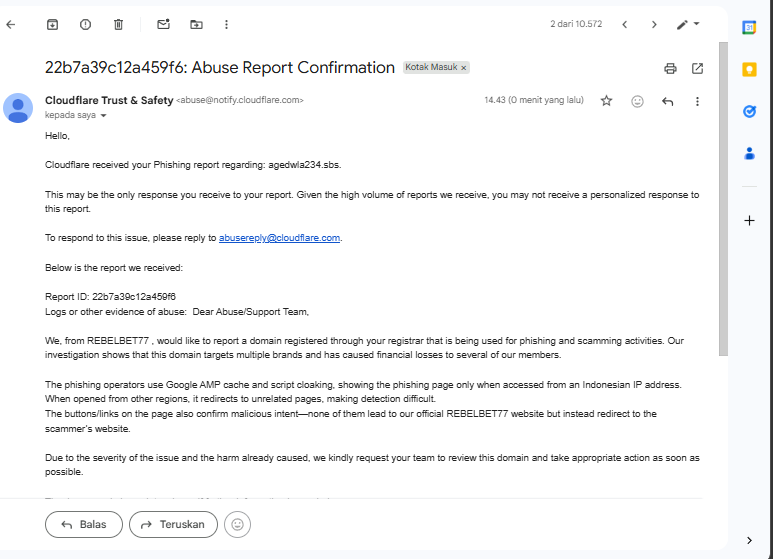Open Google Calendar in side panel
The height and width of the screenshot is (559, 773).
click(x=749, y=27)
